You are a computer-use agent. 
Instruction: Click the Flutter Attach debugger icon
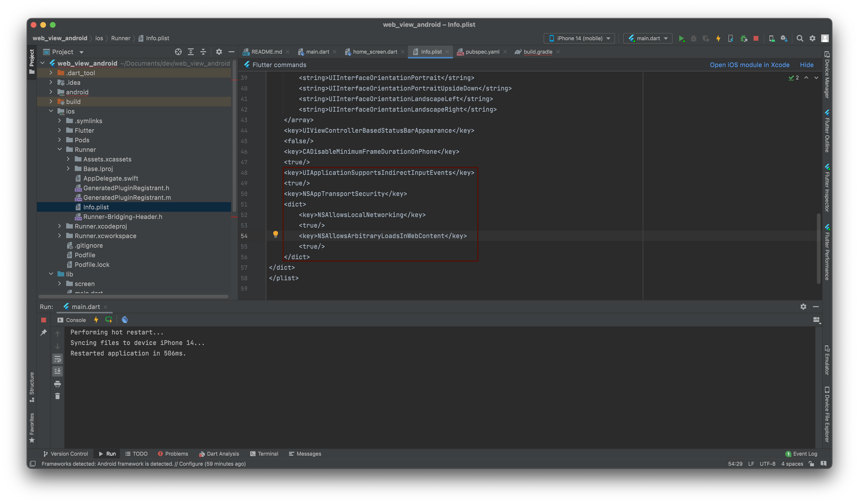tap(731, 39)
